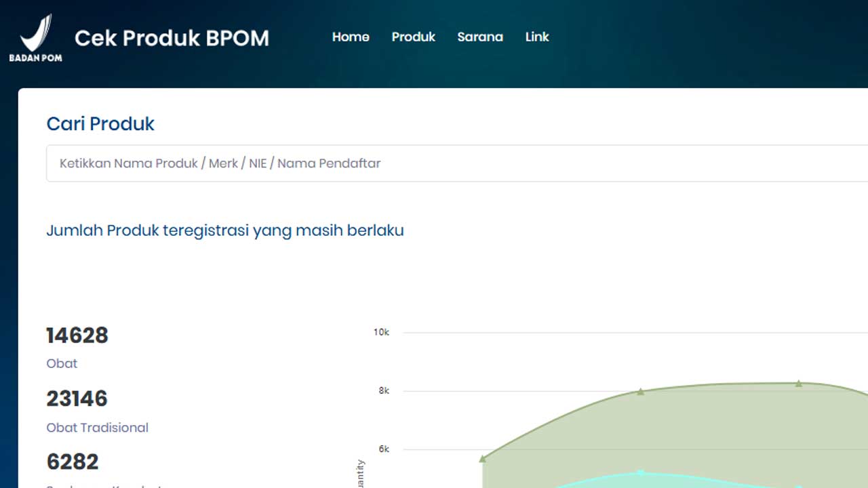
Task: Click the 6k axis label
Action: (383, 449)
